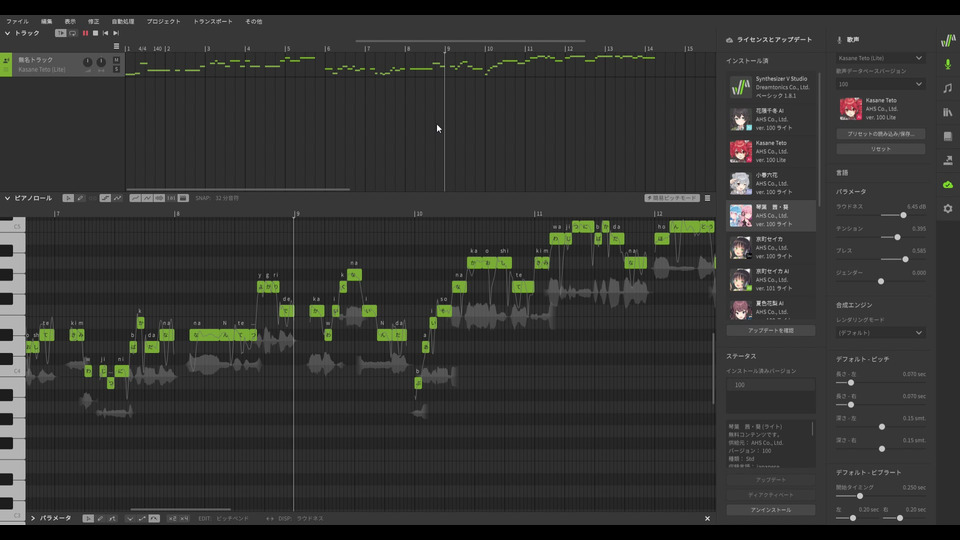The height and width of the screenshot is (540, 960).
Task: Open the render export side panel icon
Action: [x=948, y=160]
